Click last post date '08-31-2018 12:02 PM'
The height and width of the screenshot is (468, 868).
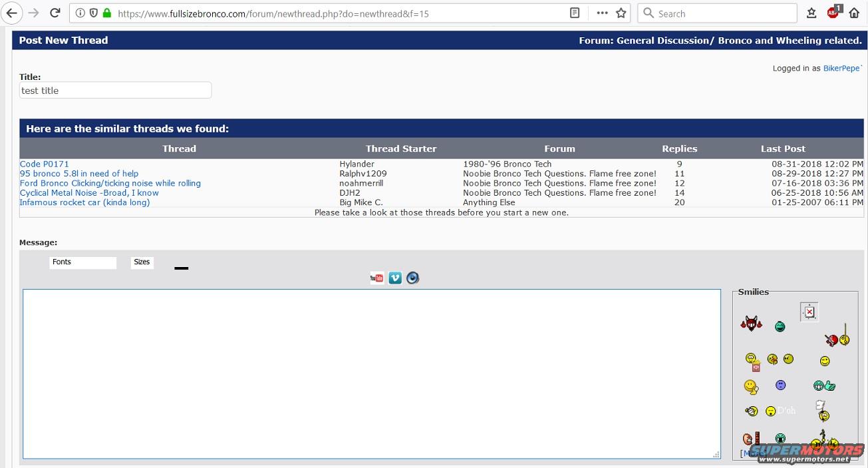(x=817, y=164)
